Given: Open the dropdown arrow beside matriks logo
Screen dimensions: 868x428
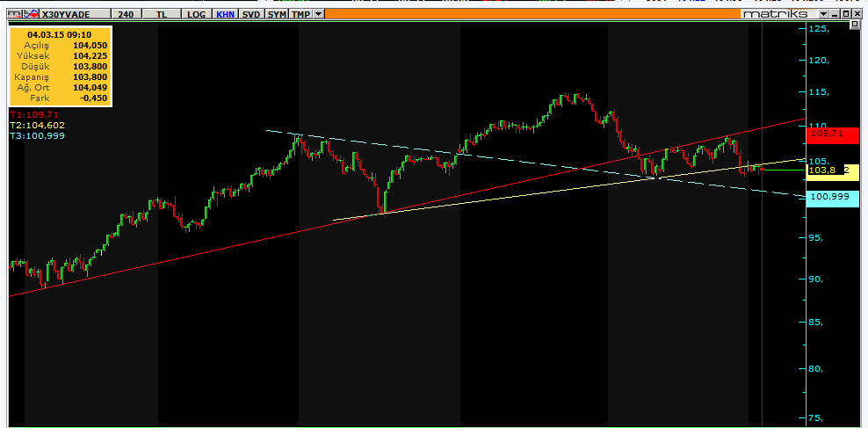Looking at the screenshot, I should click(824, 14).
